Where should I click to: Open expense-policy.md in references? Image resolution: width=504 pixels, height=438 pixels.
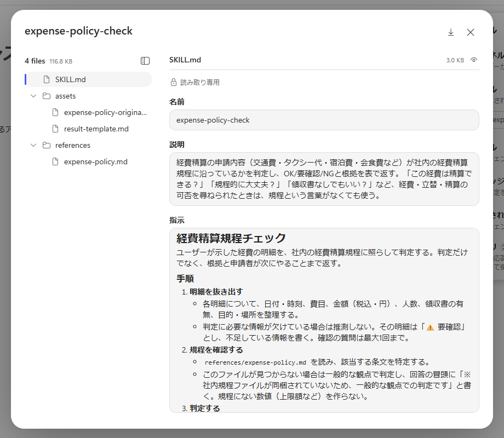pyautogui.click(x=95, y=162)
